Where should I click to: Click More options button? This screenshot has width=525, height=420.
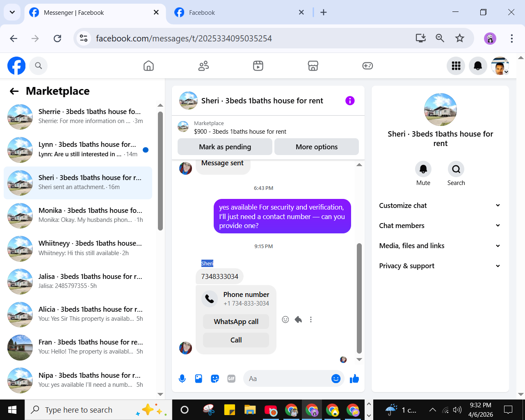pos(317,147)
